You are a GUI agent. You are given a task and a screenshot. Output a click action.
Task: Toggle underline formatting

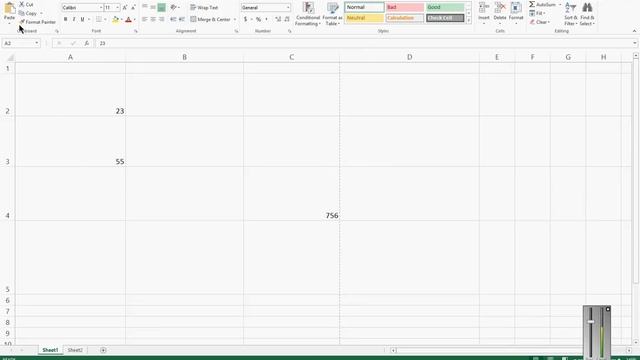point(82,19)
